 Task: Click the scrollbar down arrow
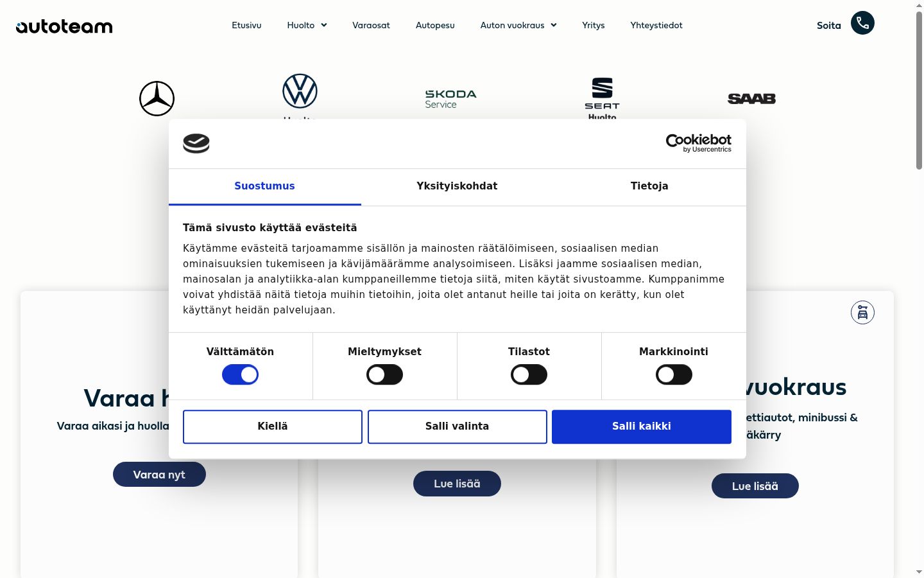pyautogui.click(x=919, y=572)
